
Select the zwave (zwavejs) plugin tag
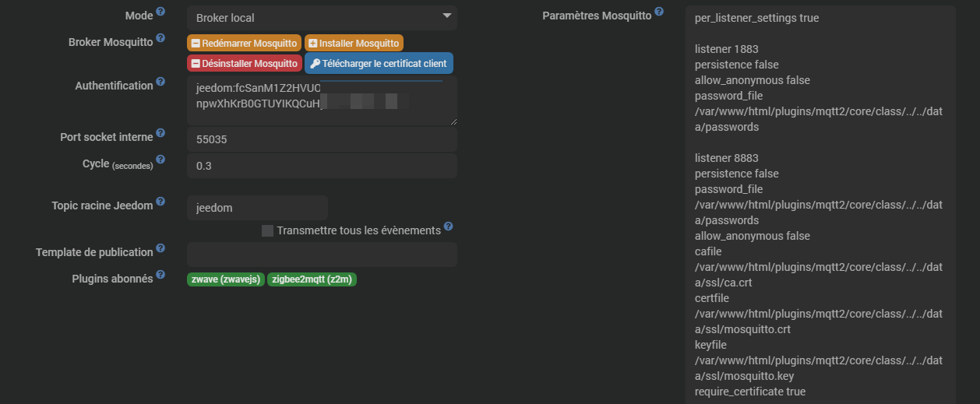click(225, 279)
